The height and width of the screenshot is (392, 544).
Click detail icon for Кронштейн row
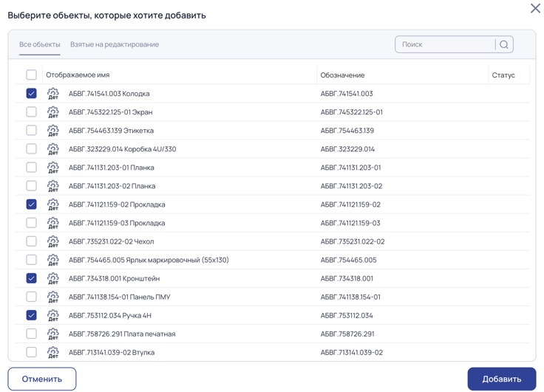tap(53, 278)
